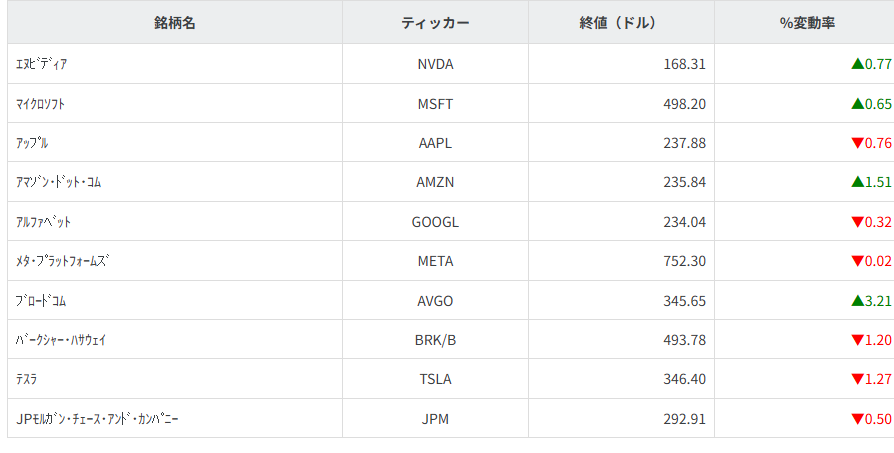This screenshot has height=453, width=894.
Task: Click the green up arrow in the NVDA row
Action: [x=857, y=64]
